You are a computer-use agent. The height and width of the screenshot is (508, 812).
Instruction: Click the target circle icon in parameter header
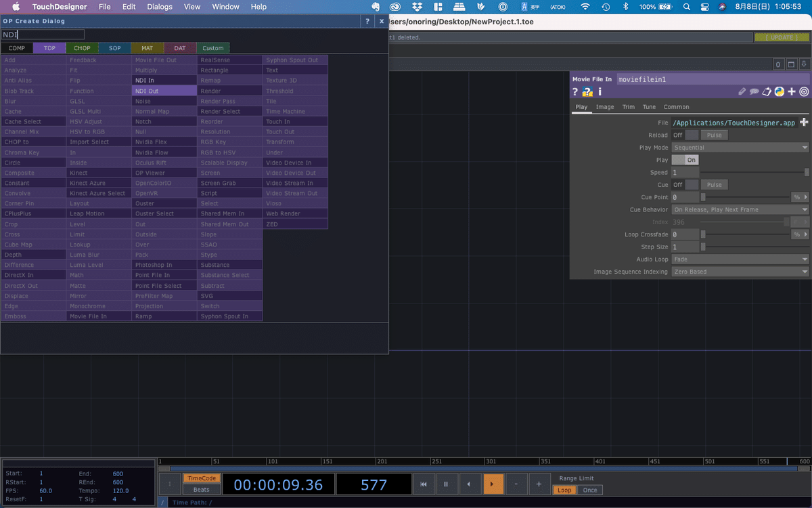[804, 92]
